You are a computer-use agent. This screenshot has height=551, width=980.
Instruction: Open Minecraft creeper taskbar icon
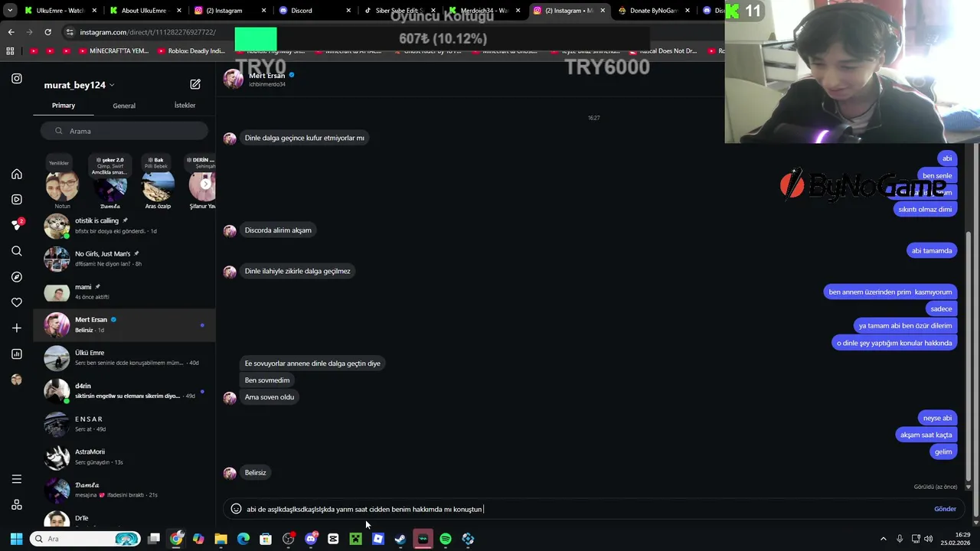(x=355, y=539)
